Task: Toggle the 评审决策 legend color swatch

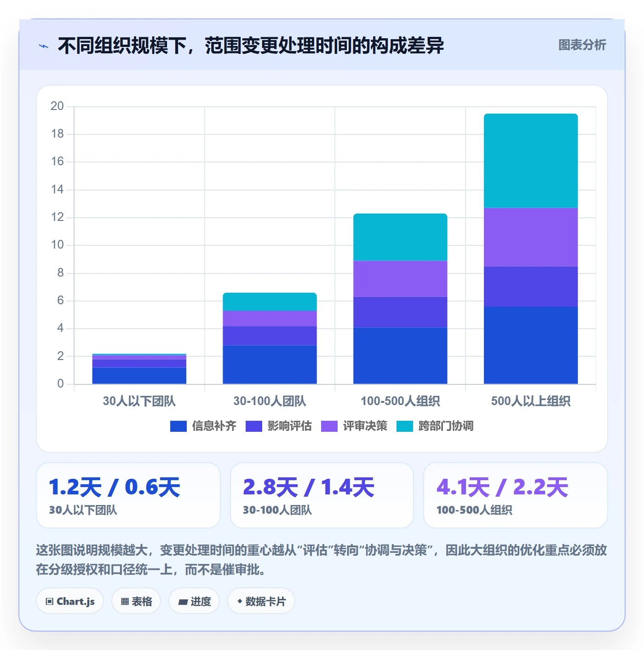Action: (329, 426)
